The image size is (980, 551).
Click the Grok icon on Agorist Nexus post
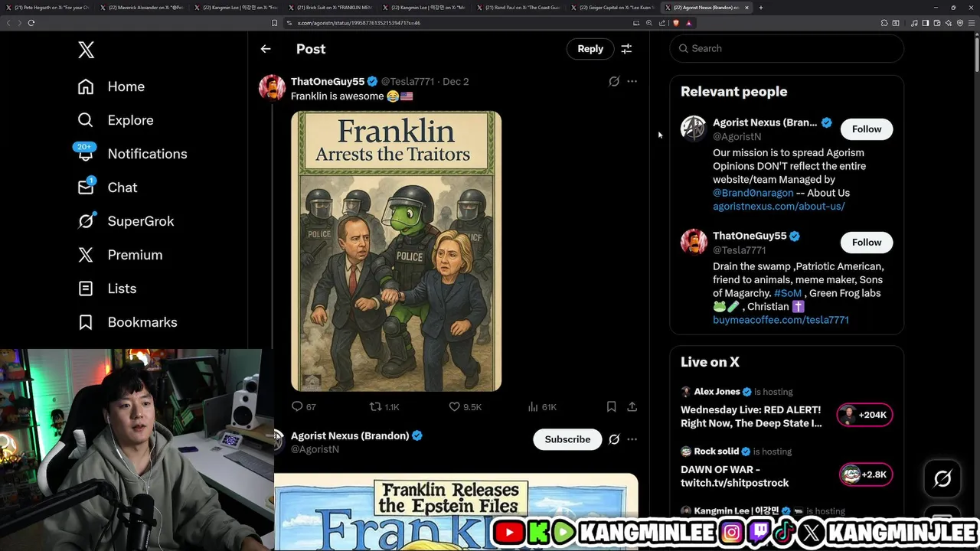[x=614, y=439]
